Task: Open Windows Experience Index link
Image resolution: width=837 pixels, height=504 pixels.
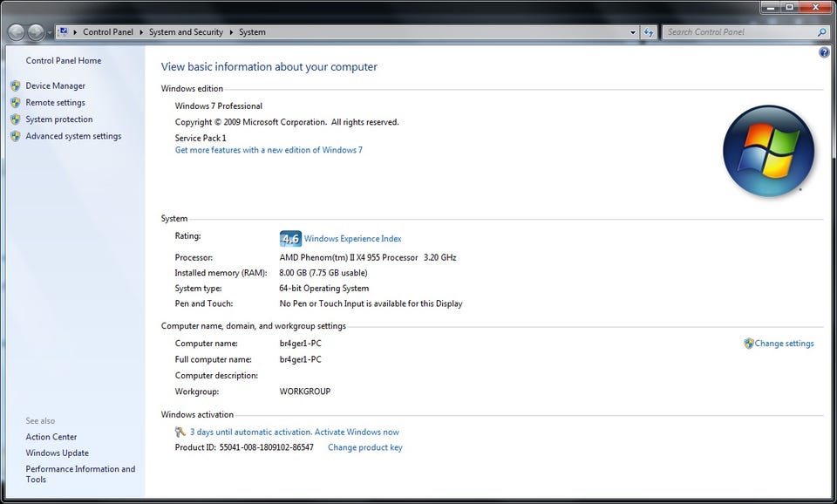Action: click(353, 239)
